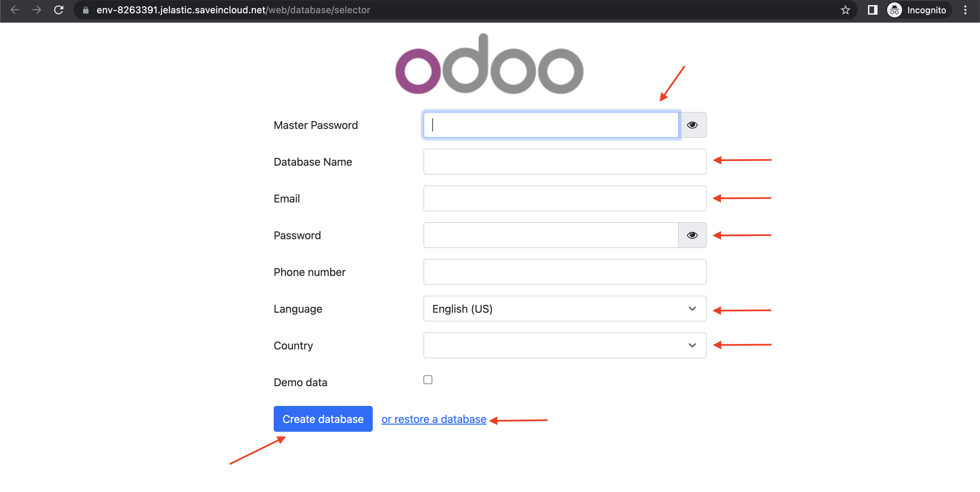The width and height of the screenshot is (980, 492).
Task: Focus the Master Password input field
Action: point(551,125)
